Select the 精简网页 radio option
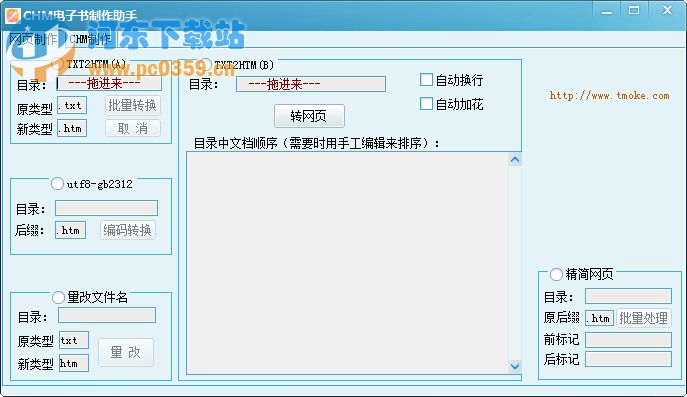Viewport: 687px width, 397px height. click(x=556, y=274)
